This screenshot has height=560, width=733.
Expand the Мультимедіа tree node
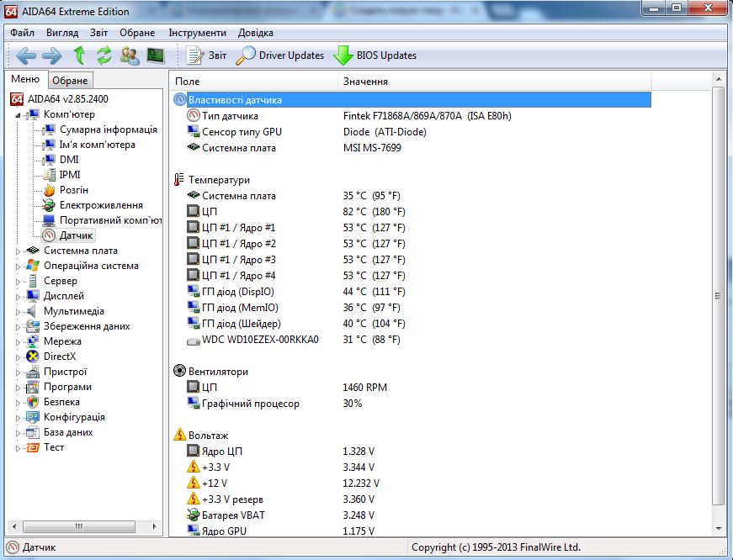coord(19,311)
